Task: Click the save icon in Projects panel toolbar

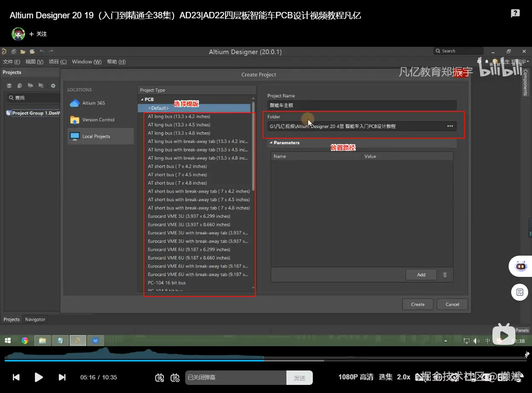Action: pos(9,85)
